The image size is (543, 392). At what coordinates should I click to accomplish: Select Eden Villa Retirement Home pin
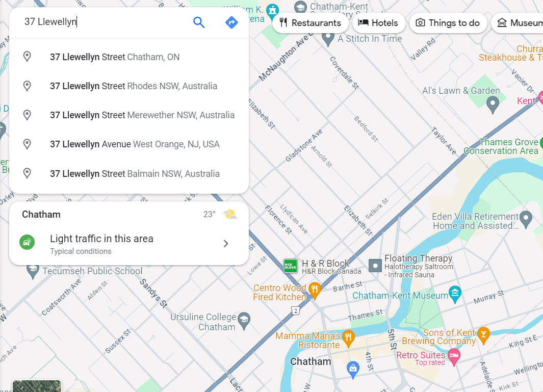[x=526, y=220]
